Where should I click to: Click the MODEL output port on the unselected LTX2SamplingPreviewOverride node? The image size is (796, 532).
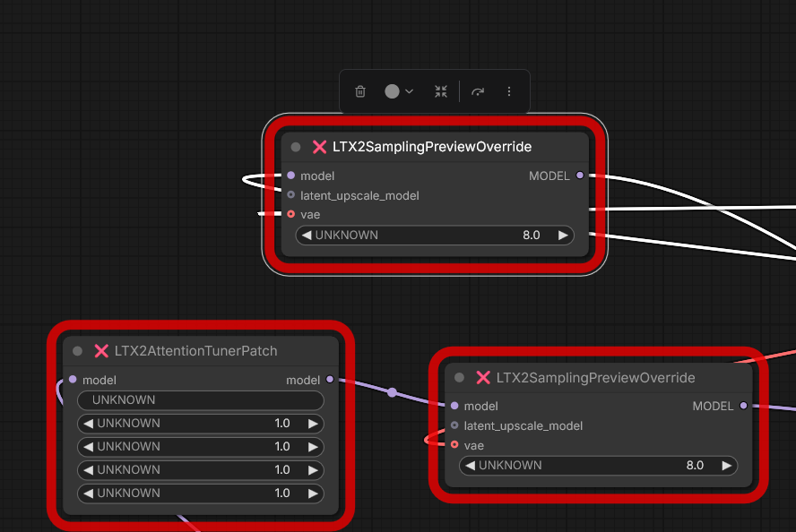point(744,406)
